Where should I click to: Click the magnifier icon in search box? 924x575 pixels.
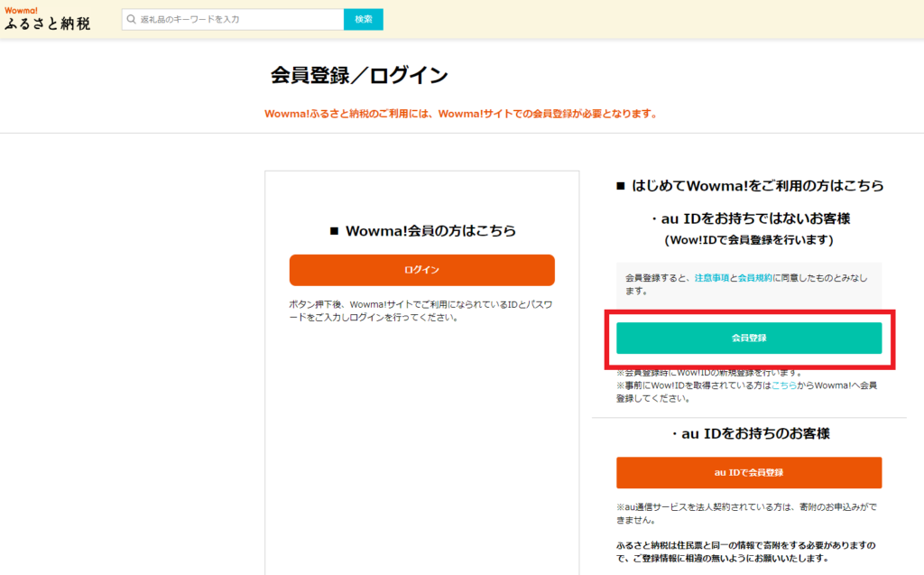point(132,20)
